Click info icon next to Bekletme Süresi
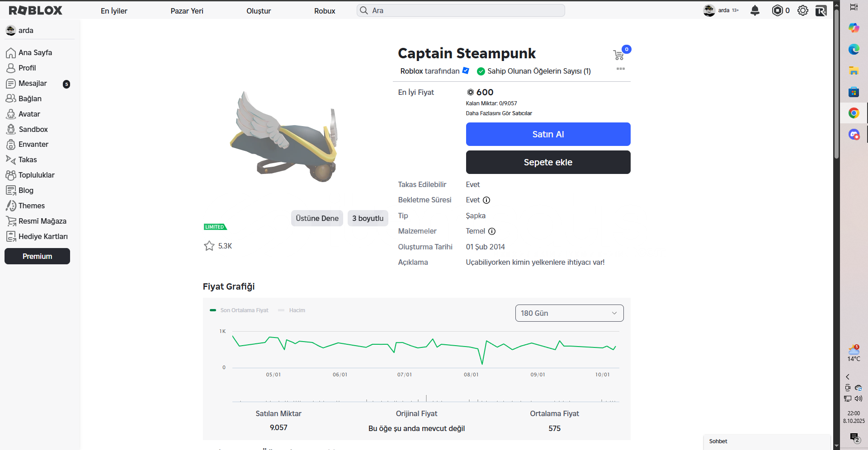 click(x=486, y=200)
